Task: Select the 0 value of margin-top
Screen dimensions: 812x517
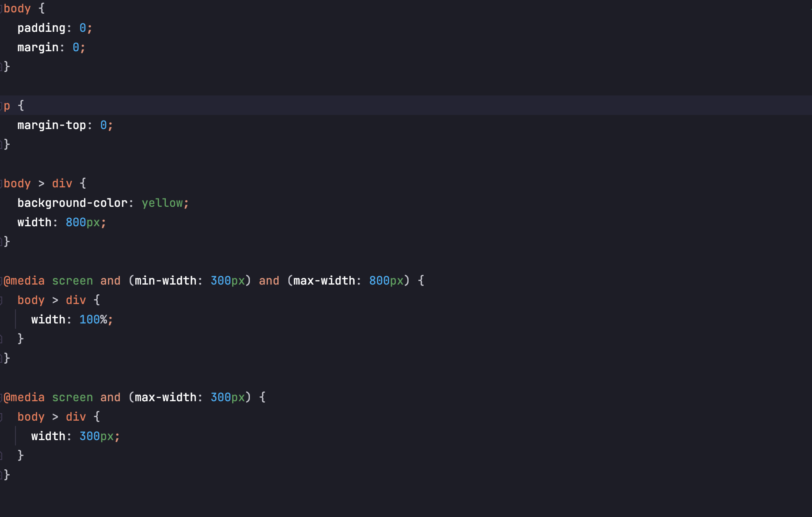Action: click(x=103, y=125)
